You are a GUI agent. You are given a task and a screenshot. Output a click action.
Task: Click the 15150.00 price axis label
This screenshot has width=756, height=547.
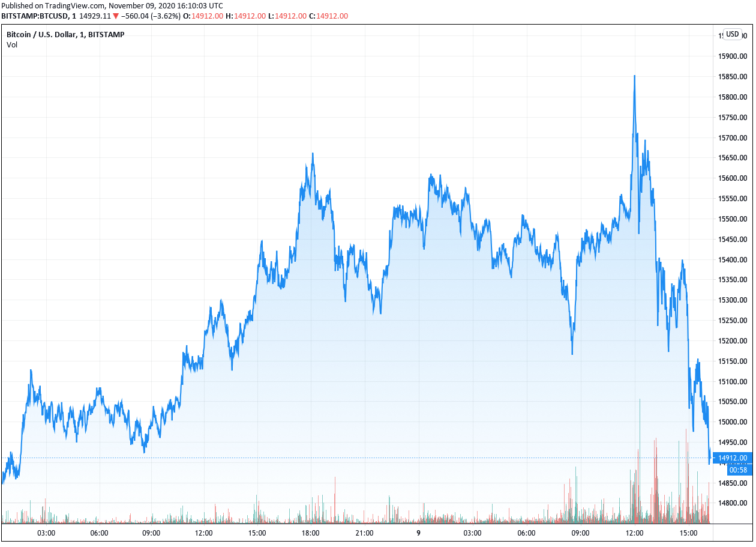[733, 361]
